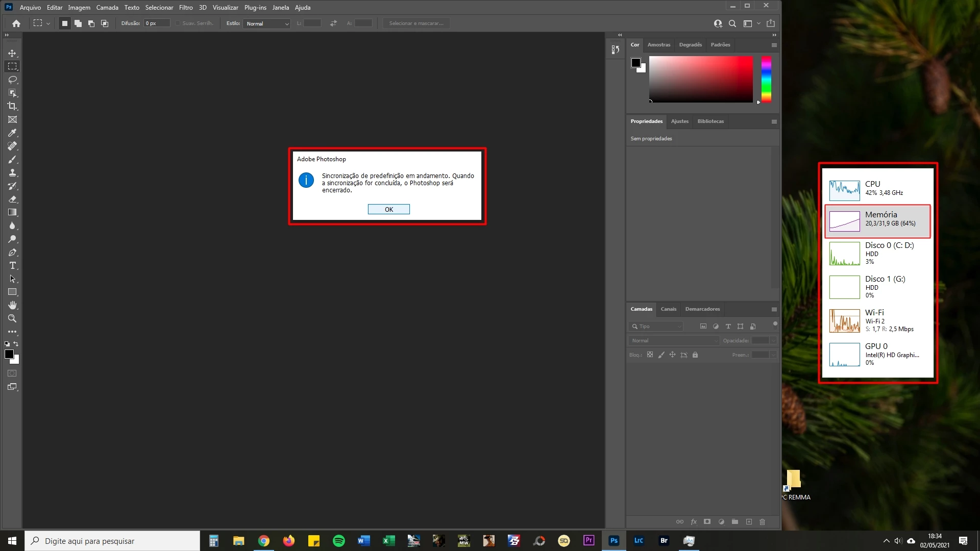Select the Crop tool
The image size is (980, 551).
tap(12, 106)
